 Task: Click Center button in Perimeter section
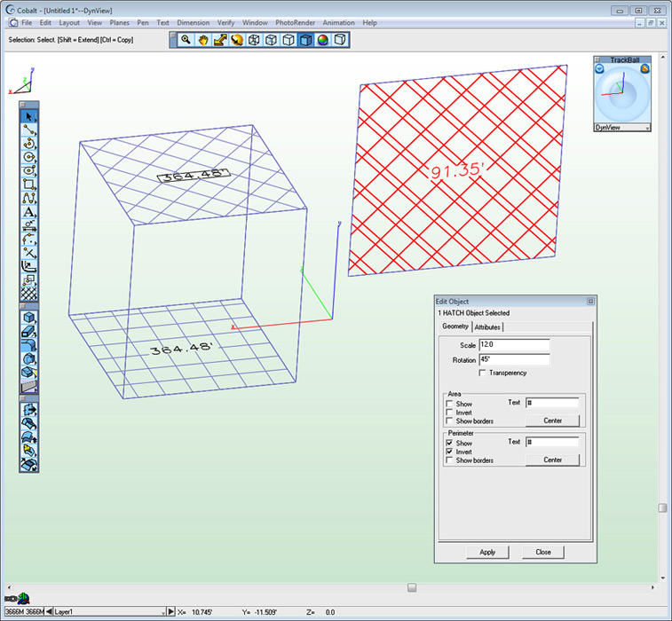[x=552, y=460]
